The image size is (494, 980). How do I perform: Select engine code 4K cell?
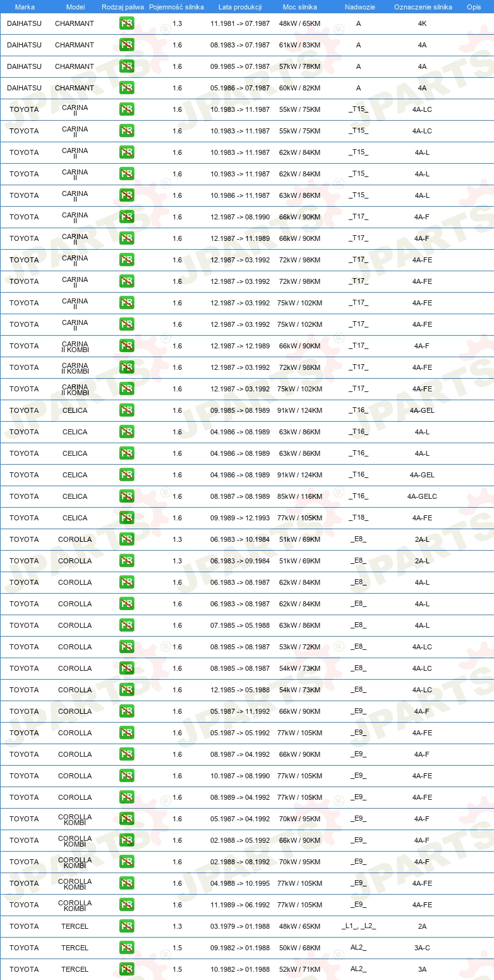422,23
